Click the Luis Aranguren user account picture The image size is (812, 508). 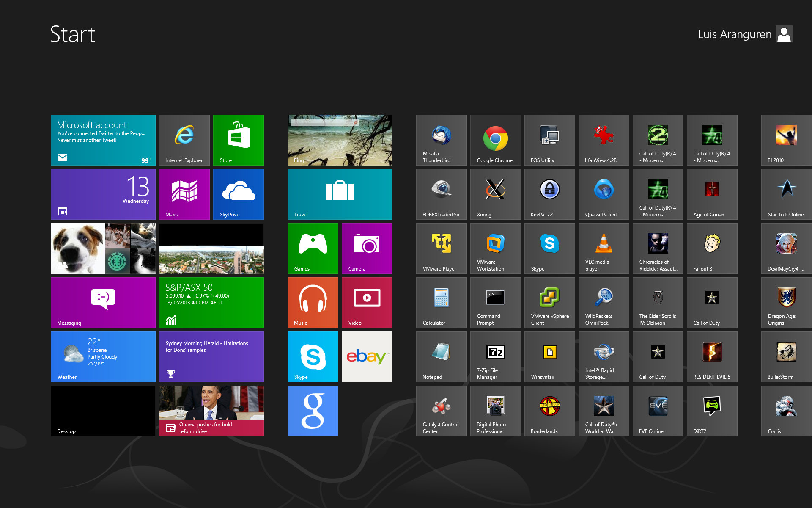(784, 34)
